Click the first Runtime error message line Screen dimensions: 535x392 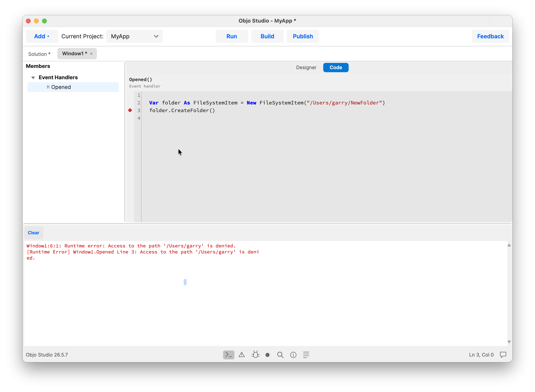pyautogui.click(x=131, y=246)
